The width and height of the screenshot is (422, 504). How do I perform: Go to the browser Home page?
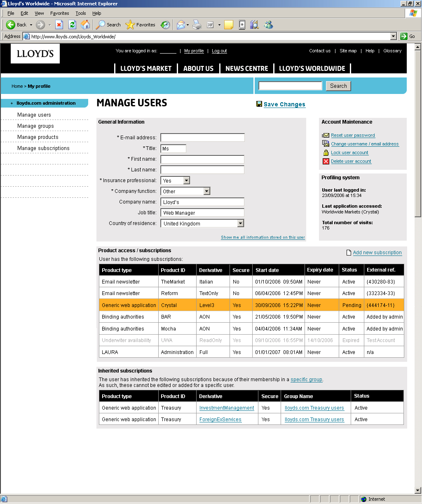click(x=85, y=25)
